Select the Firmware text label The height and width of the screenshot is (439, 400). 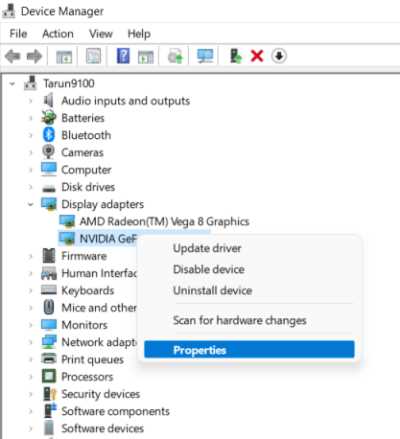point(84,256)
